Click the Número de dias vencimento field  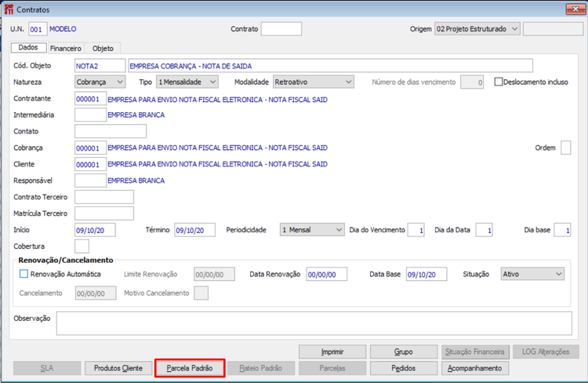[472, 82]
